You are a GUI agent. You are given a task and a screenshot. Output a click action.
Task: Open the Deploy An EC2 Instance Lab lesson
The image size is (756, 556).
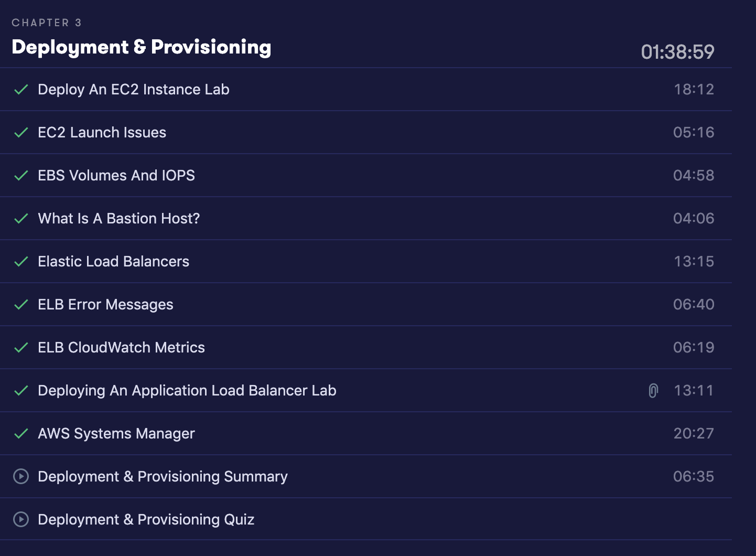coord(134,90)
